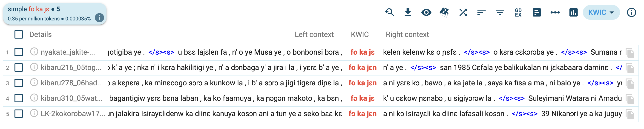The height and width of the screenshot is (129, 644).
Task: Open the frequency list icon
Action: (537, 12)
